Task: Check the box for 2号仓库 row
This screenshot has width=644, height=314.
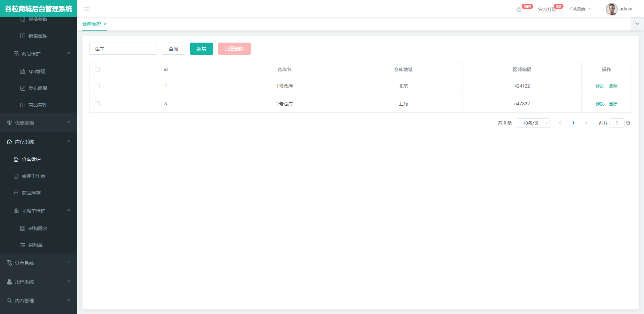Action: (x=97, y=104)
